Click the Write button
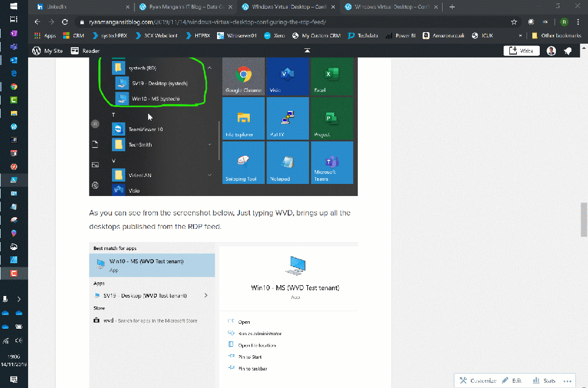This screenshot has height=388, width=588. [521, 51]
